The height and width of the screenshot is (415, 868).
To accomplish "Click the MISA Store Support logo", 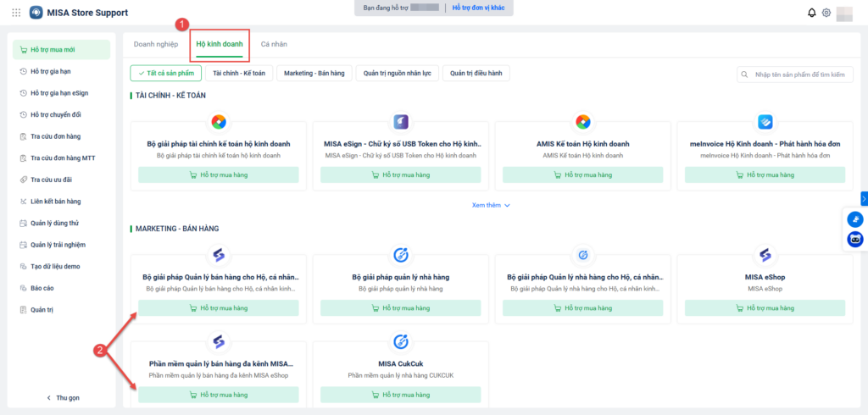I will (x=36, y=12).
